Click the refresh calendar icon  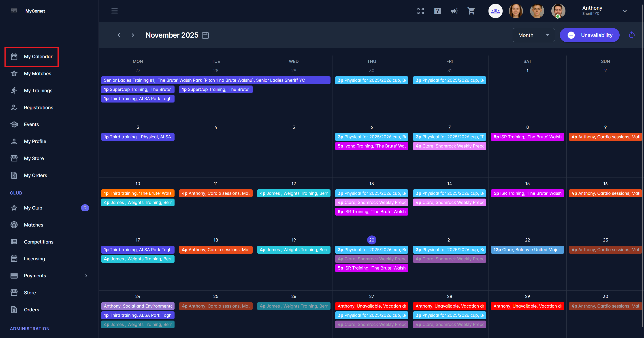(x=631, y=35)
